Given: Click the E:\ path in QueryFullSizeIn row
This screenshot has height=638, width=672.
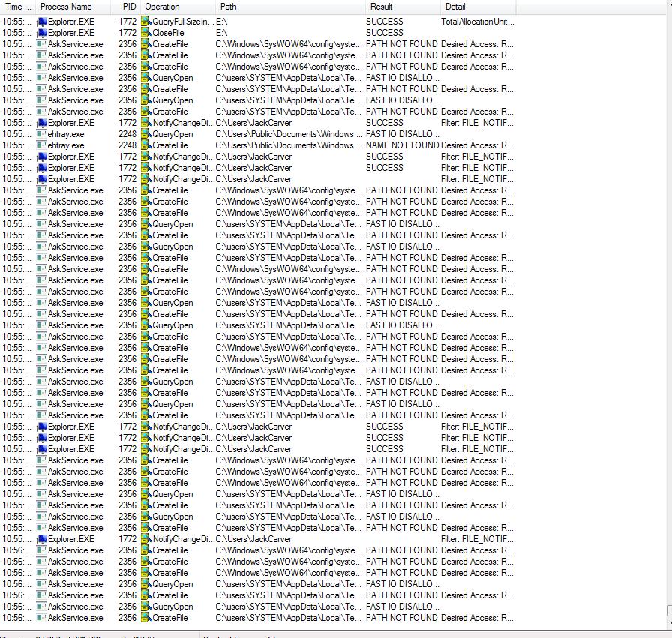Looking at the screenshot, I should coord(221,22).
